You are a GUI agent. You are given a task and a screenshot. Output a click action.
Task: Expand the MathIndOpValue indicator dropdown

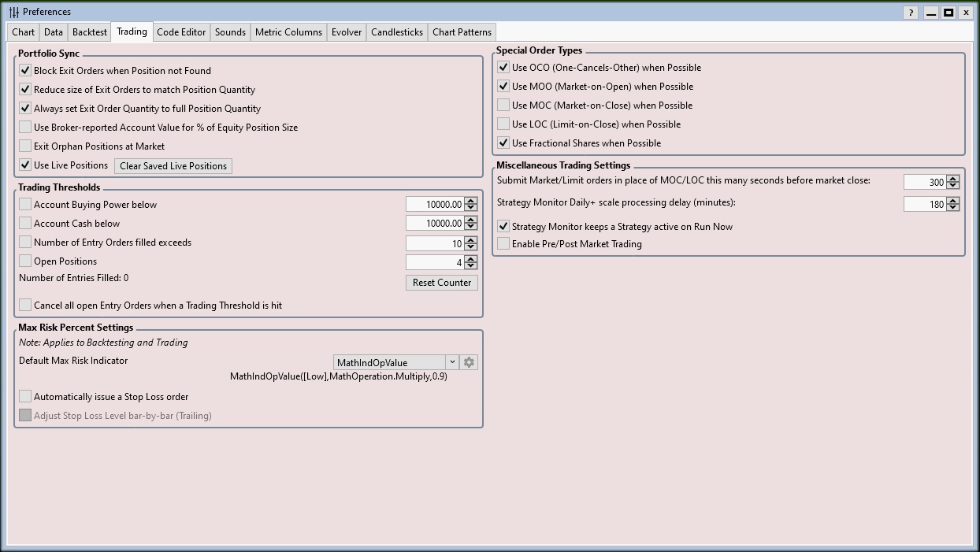452,362
